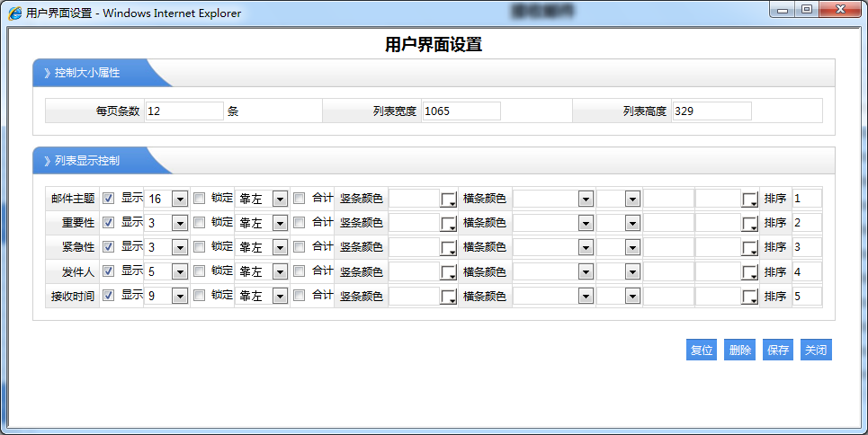The width and height of the screenshot is (868, 435).
Task: Open the small dropdown after 横条颜色 in 重要性 row
Action: [x=631, y=223]
